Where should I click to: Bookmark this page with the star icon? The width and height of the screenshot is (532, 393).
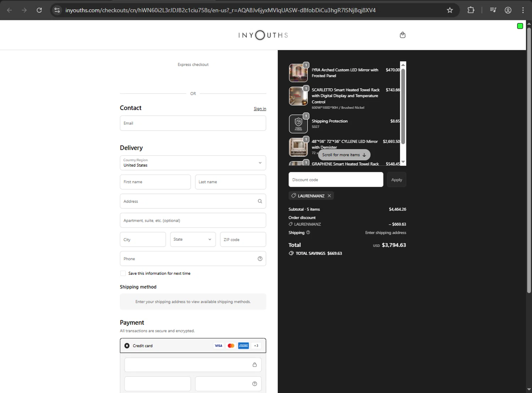tap(450, 10)
